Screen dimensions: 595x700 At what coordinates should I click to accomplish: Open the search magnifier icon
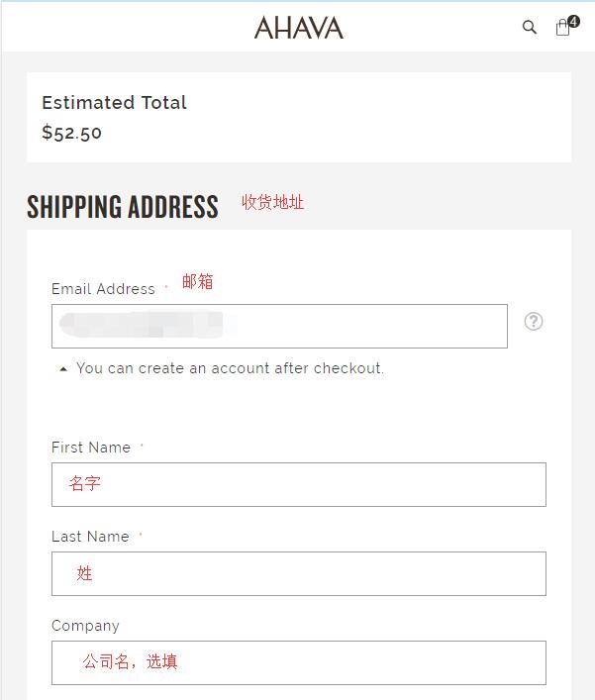coord(530,28)
